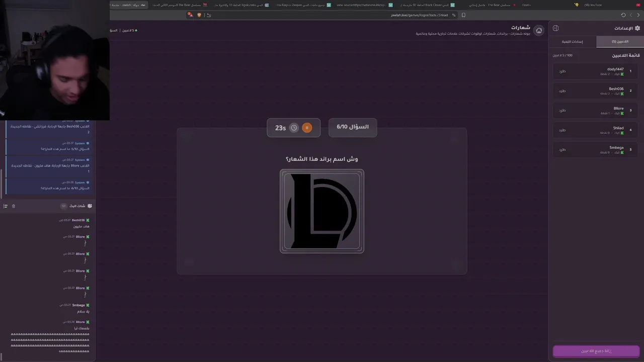
Task: Click the 5mbega chat message يلا سلام
Action: (84, 312)
